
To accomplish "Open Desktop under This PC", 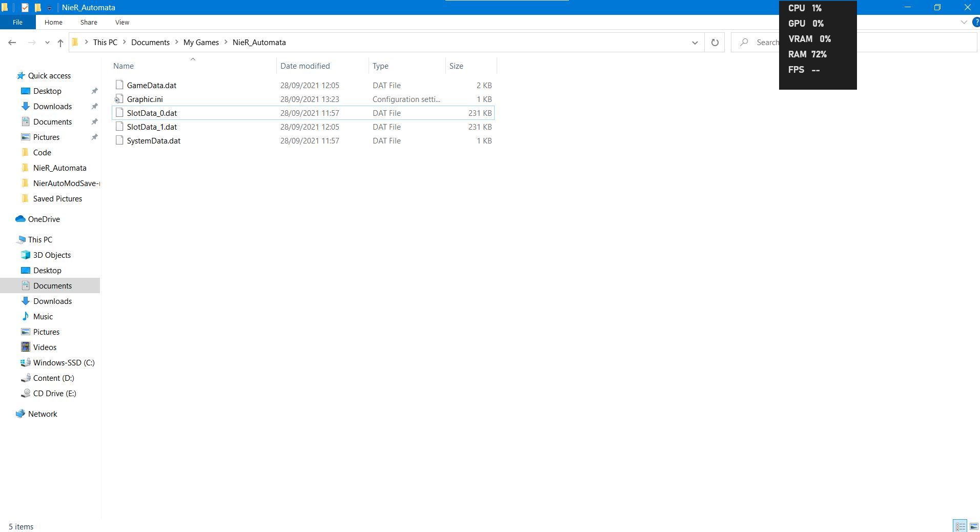I will pos(47,270).
